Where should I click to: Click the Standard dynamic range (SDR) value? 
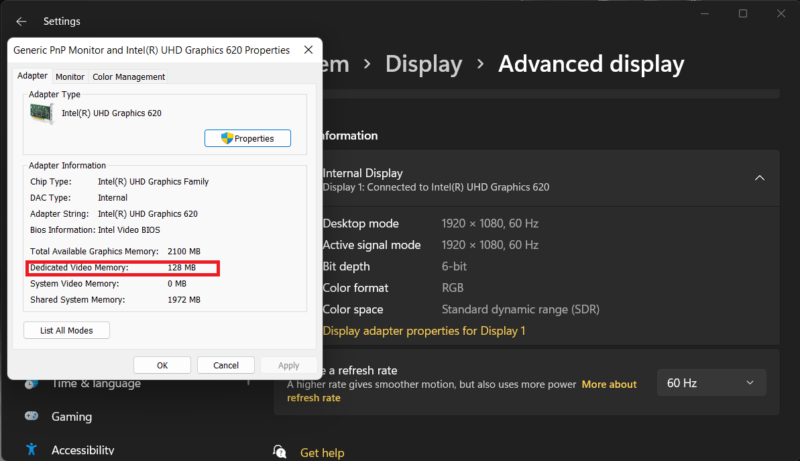point(520,310)
